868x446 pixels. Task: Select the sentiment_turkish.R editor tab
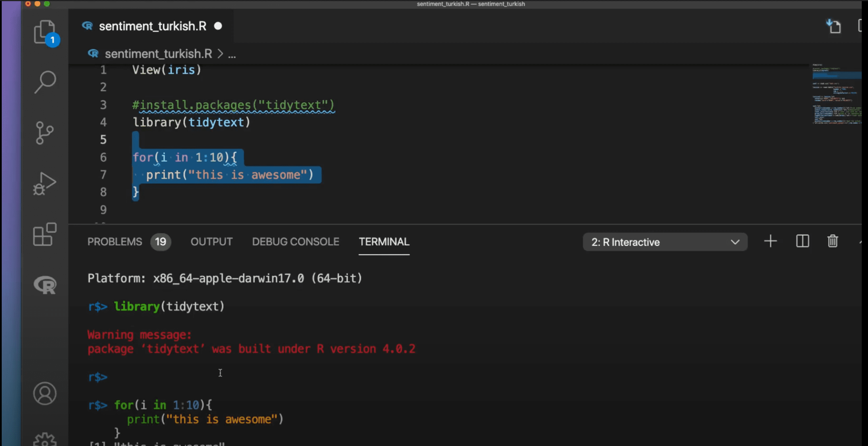(x=151, y=26)
